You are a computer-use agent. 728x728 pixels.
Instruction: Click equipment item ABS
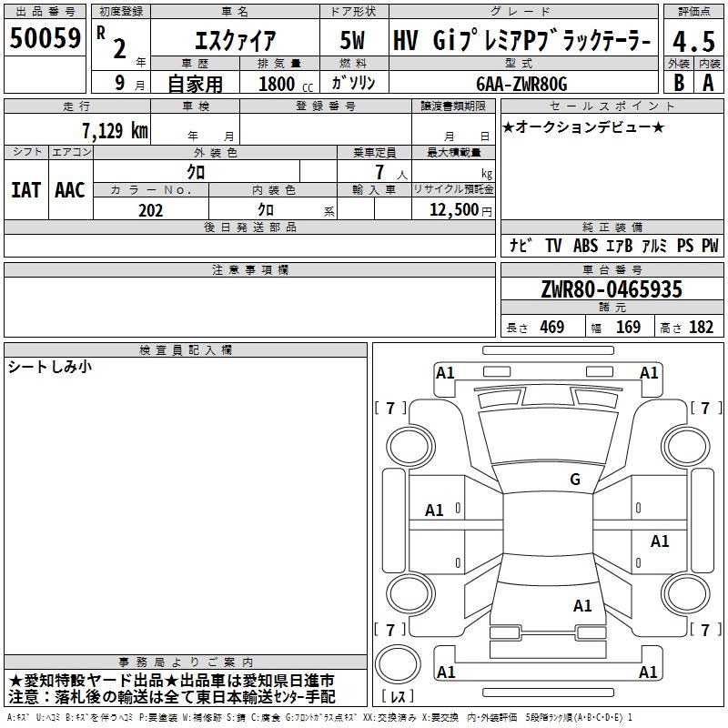tap(585, 245)
